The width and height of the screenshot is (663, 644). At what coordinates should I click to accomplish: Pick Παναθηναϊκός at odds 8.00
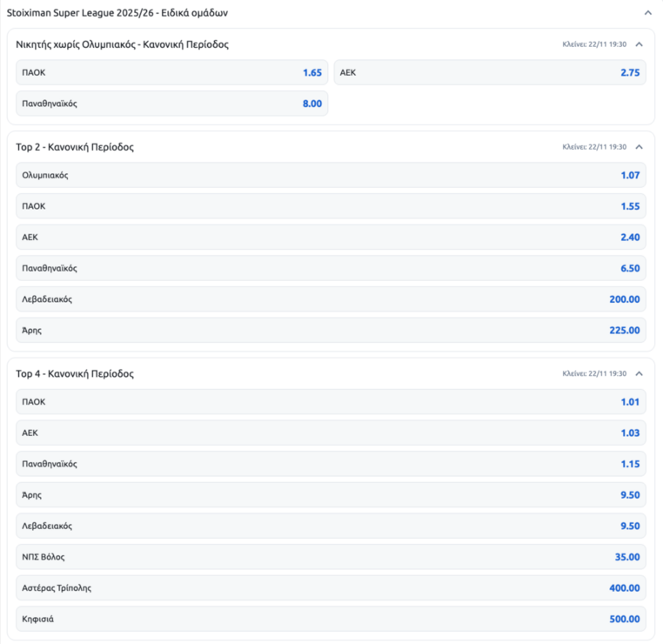[172, 104]
